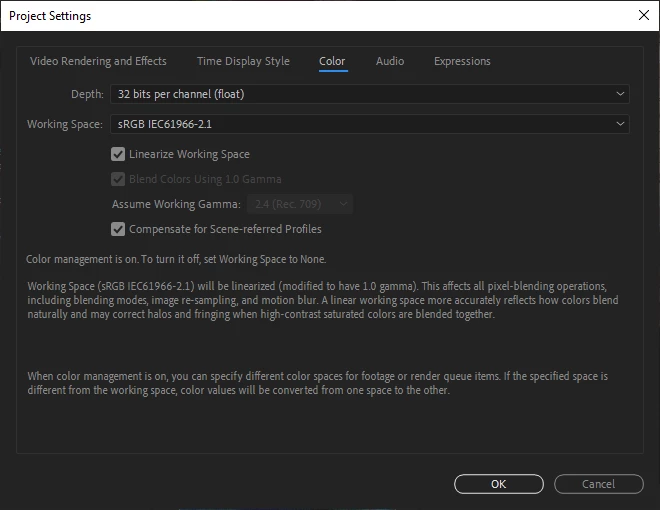Toggle Blend Colors Using 1.0 Gamma checkbox
660x510 pixels.
[x=118, y=179]
